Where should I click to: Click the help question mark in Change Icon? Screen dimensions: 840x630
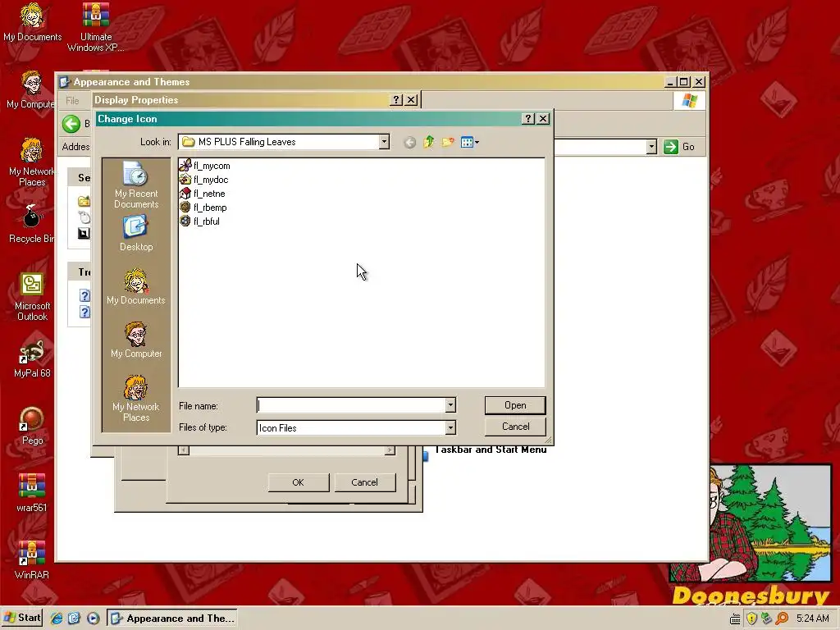[x=527, y=118]
